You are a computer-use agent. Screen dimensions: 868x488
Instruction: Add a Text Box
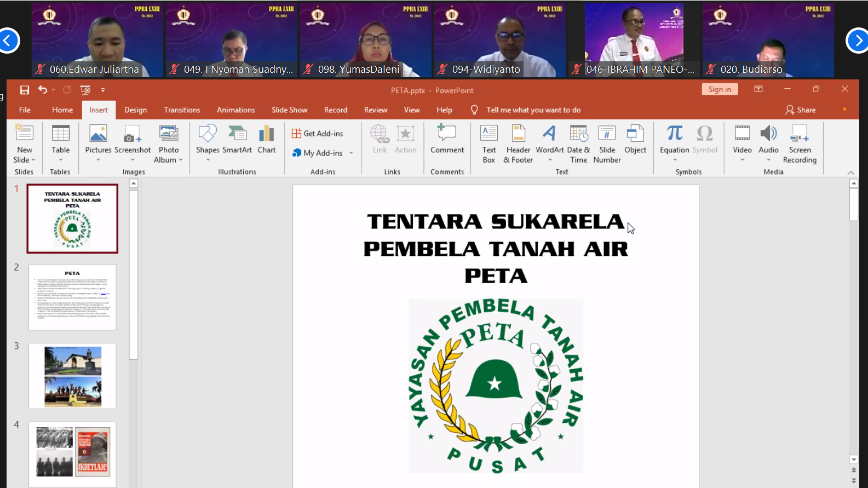(x=488, y=143)
